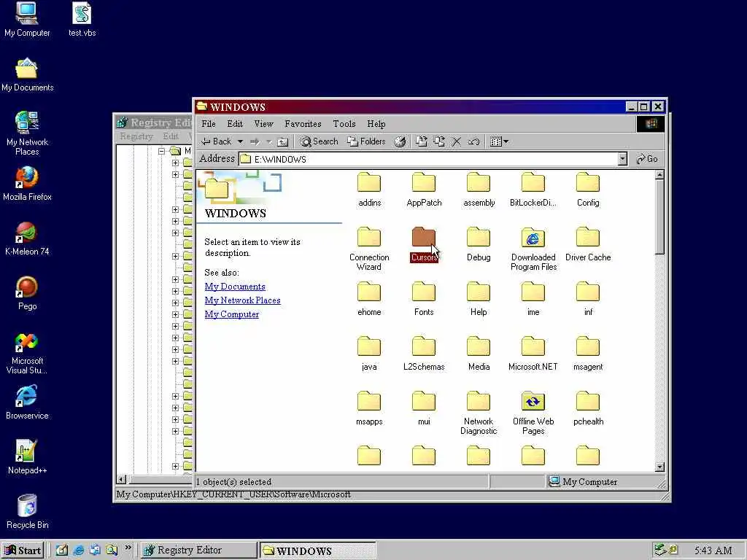747x560 pixels.
Task: Select the Debug folder
Action: [479, 244]
